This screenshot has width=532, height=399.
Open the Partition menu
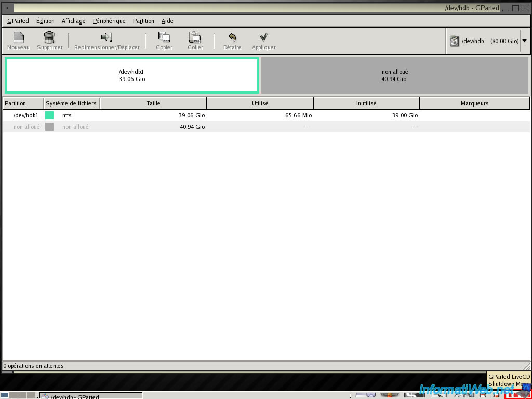[x=143, y=21]
